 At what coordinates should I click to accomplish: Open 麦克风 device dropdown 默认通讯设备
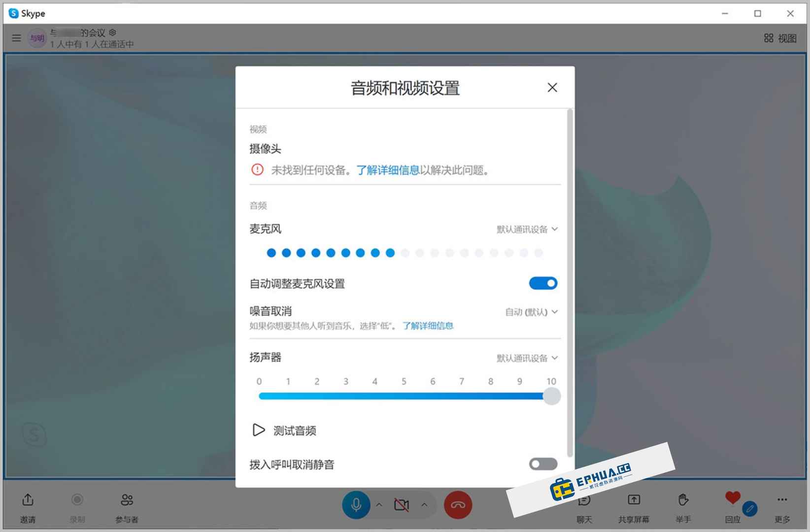pyautogui.click(x=527, y=229)
